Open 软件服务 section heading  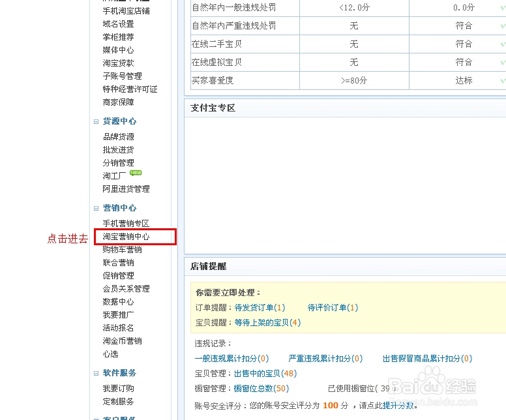coord(119,373)
